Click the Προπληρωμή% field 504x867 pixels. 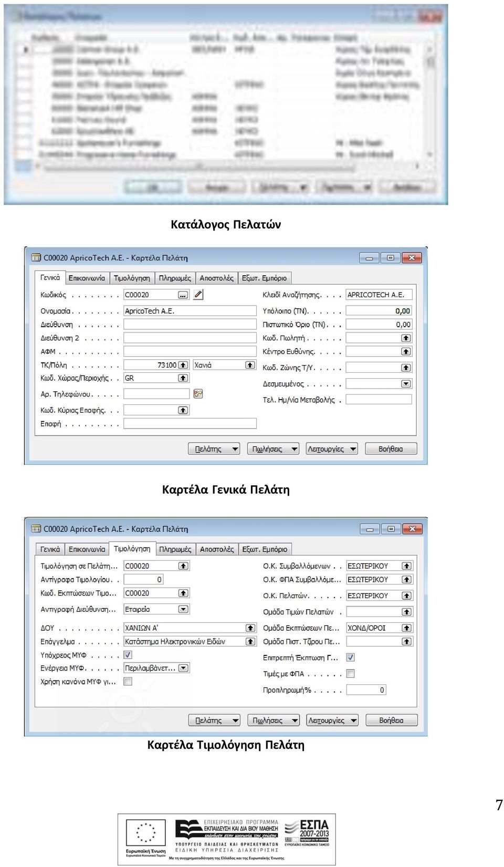tap(366, 690)
